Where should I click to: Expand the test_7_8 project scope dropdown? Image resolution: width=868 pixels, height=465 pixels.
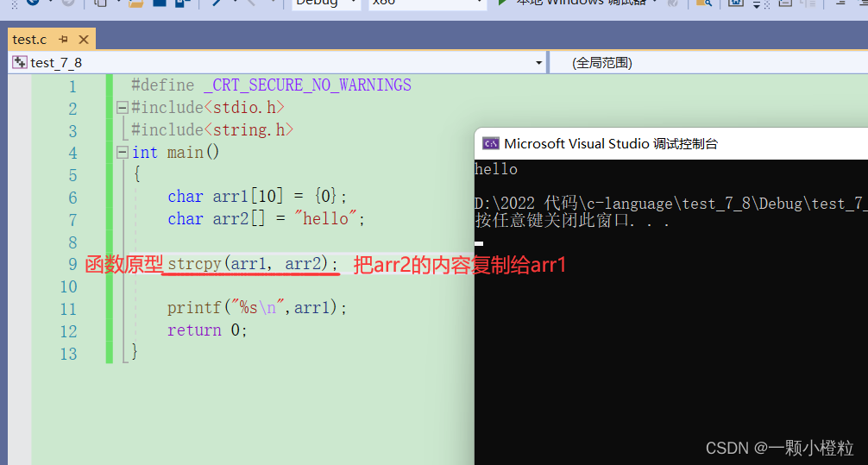click(538, 63)
